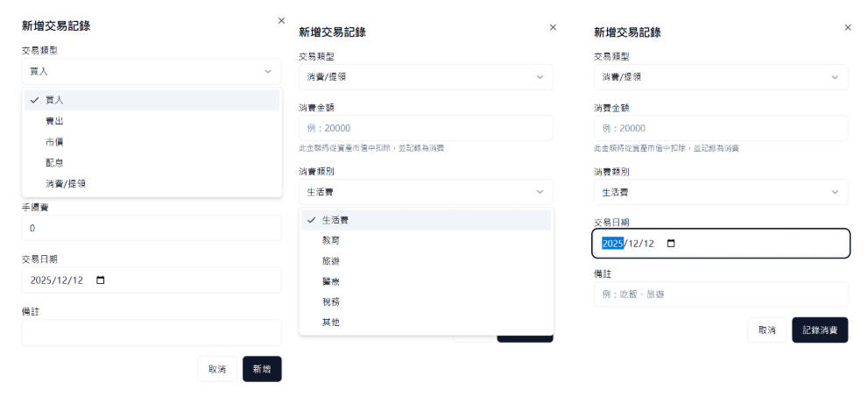Screen dimensions: 868x397
Task: Focus 消費金額 input in right dialog
Action: point(721,128)
